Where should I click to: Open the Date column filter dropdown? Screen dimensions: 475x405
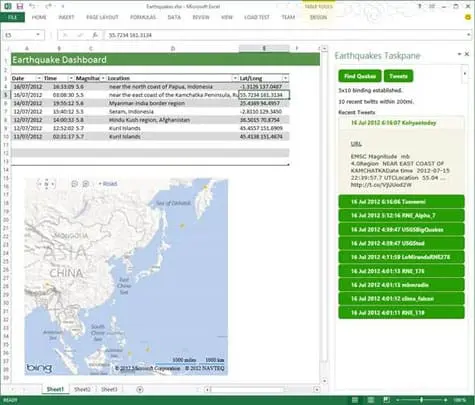point(39,78)
